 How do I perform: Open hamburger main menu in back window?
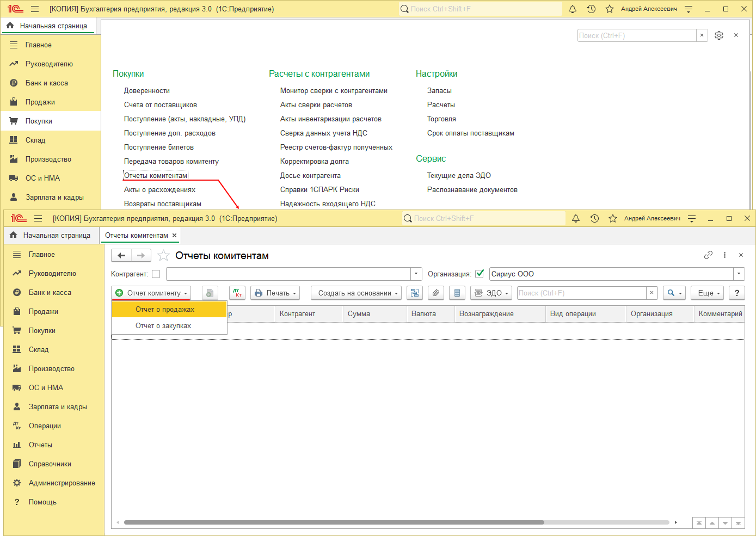[x=35, y=9]
